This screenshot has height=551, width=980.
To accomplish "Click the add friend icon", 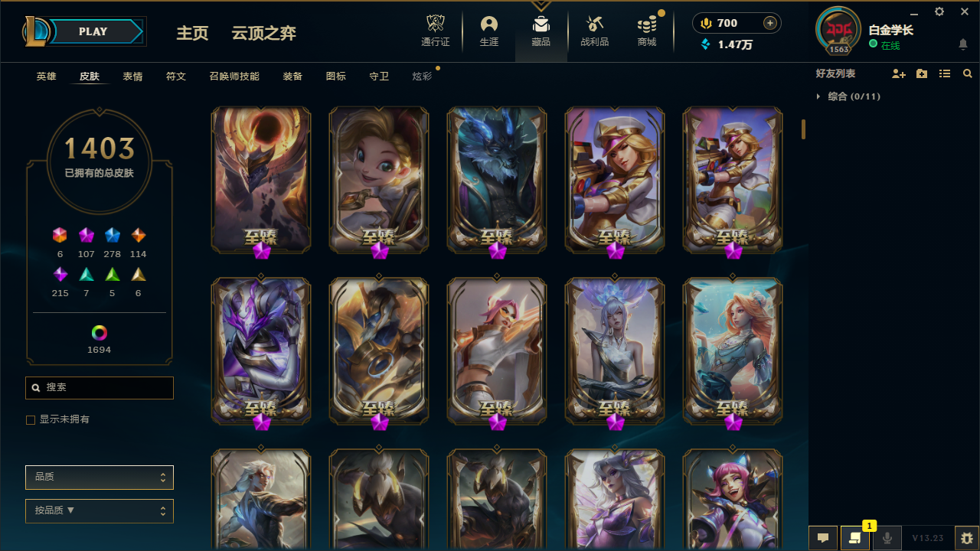I will (x=899, y=74).
